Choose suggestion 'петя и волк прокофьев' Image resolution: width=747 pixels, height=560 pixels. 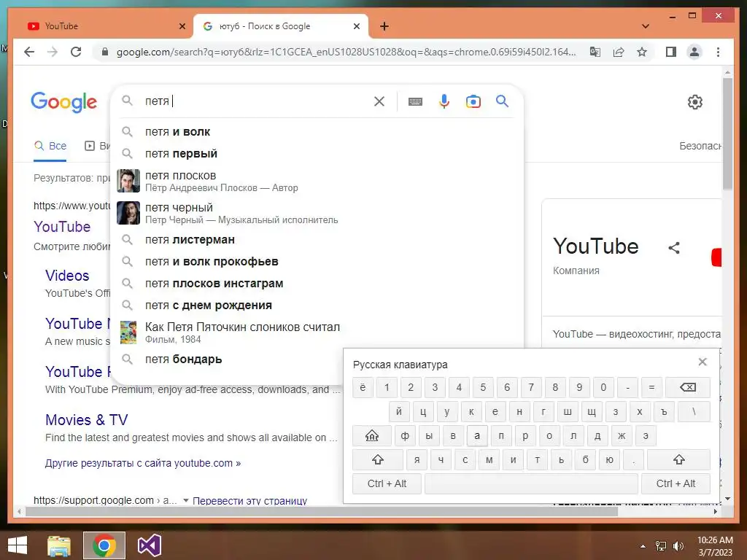click(x=317, y=262)
